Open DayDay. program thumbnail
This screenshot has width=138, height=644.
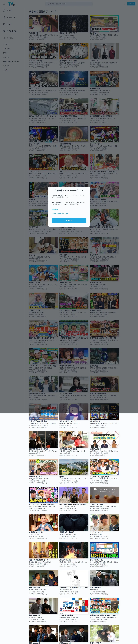[104, 23]
